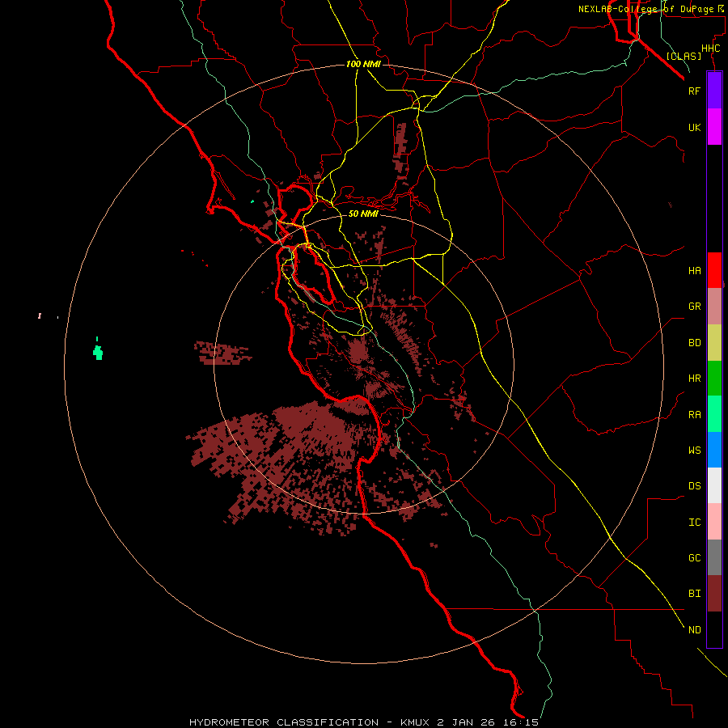This screenshot has height=728, width=728.
Task: Click the HA red legend swatch
Action: click(x=714, y=270)
